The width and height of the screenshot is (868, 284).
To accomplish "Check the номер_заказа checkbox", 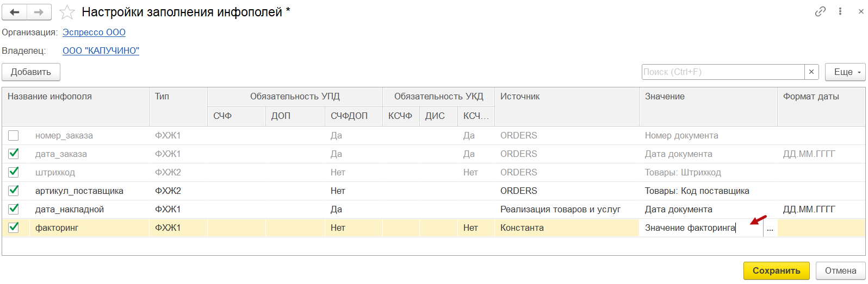I will click(x=14, y=135).
